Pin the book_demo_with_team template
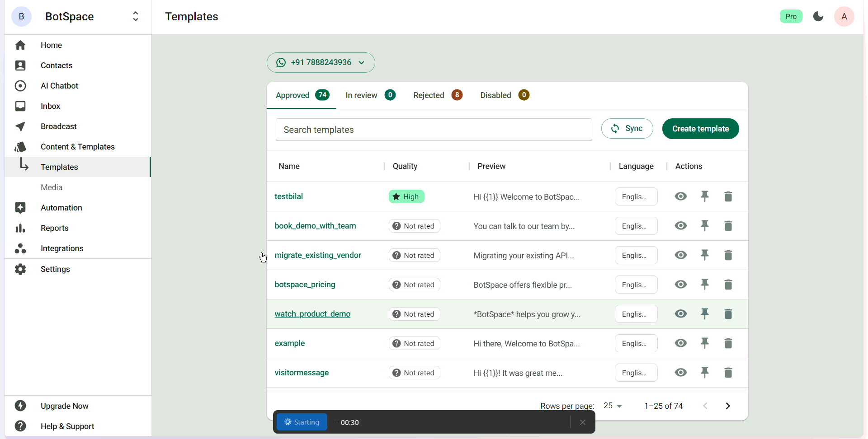 point(705,226)
